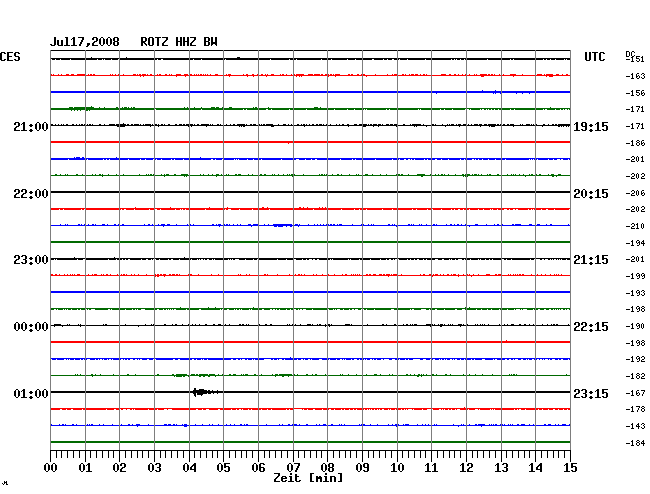Select the DC offset value -182
The height and width of the screenshot is (494, 650).
(x=635, y=376)
